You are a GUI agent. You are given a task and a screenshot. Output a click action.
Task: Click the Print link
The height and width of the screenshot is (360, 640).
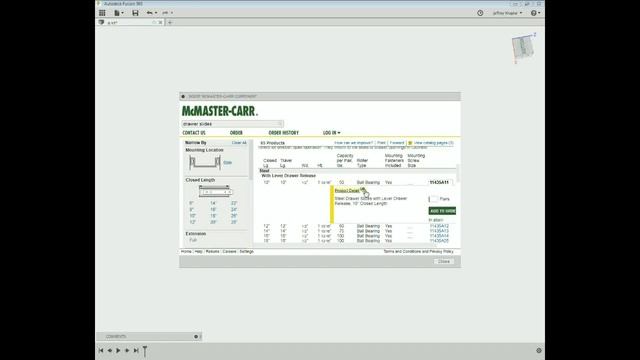(x=381, y=143)
